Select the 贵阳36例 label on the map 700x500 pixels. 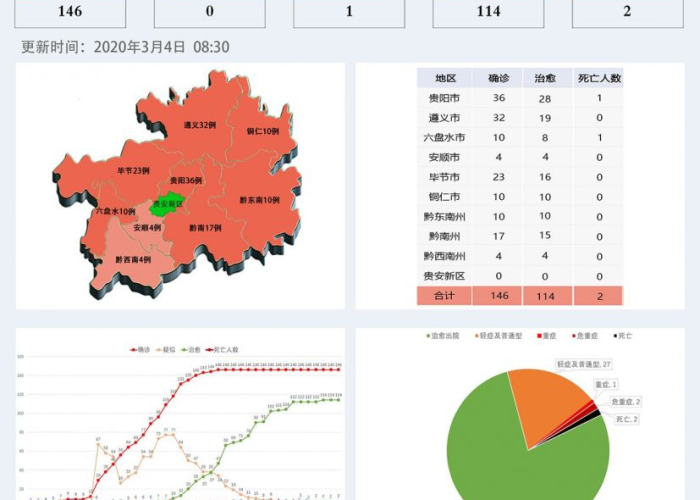point(186,180)
